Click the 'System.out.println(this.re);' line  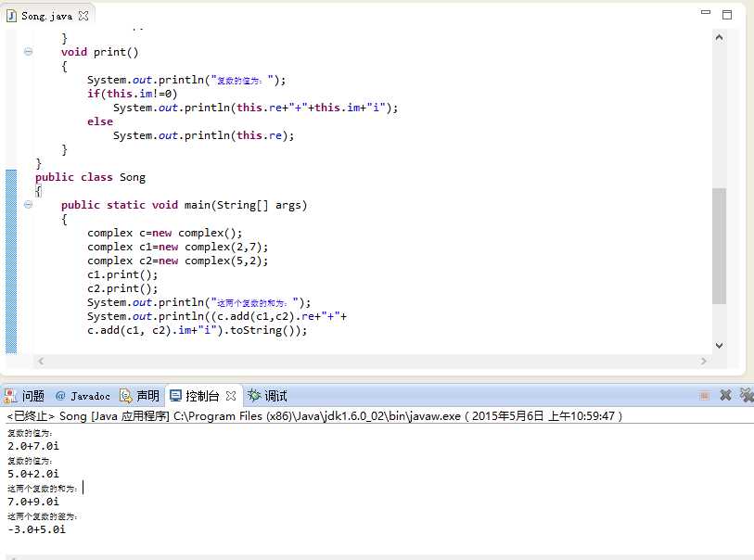[203, 135]
